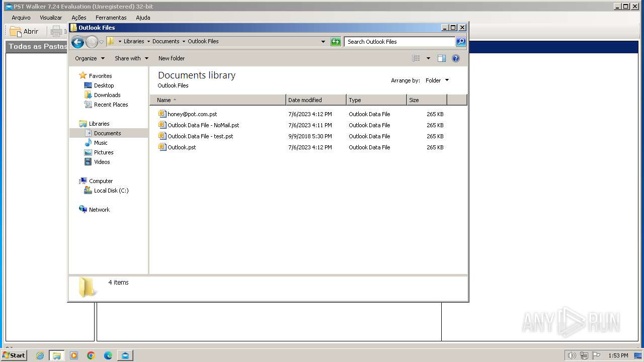The height and width of the screenshot is (362, 644).
Task: Launch Internet Explorer from the taskbar
Action: [40, 355]
